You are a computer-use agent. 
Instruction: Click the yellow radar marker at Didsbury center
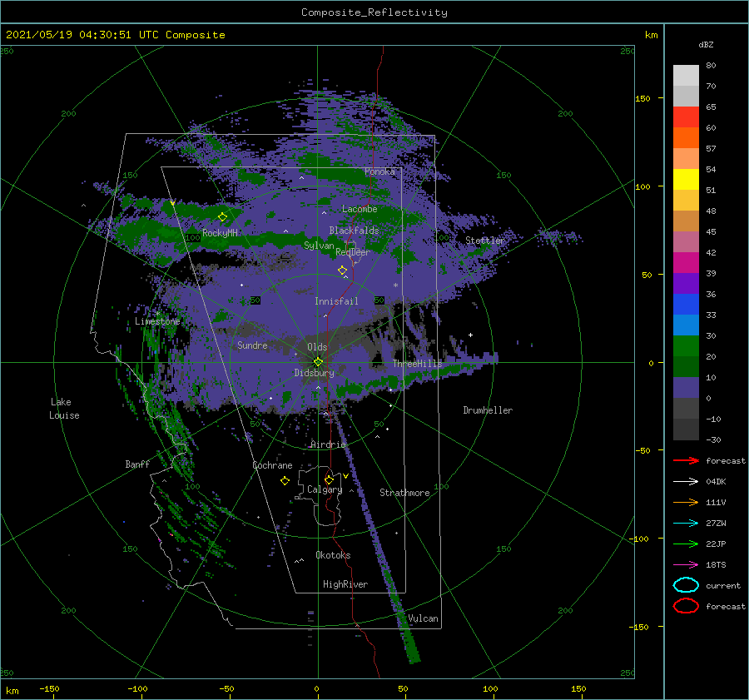pos(318,362)
